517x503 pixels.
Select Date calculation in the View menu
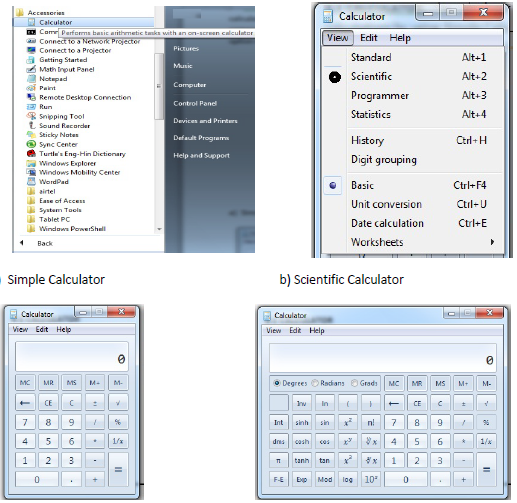(x=413, y=223)
